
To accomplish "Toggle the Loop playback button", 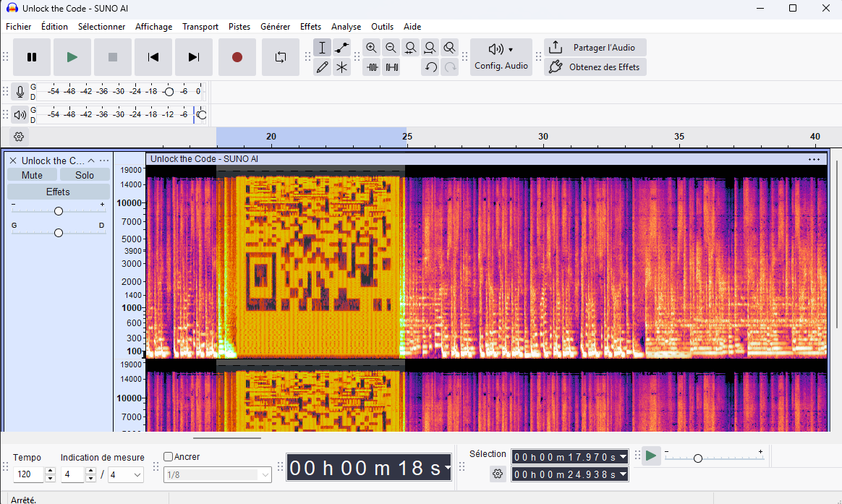I will (281, 57).
